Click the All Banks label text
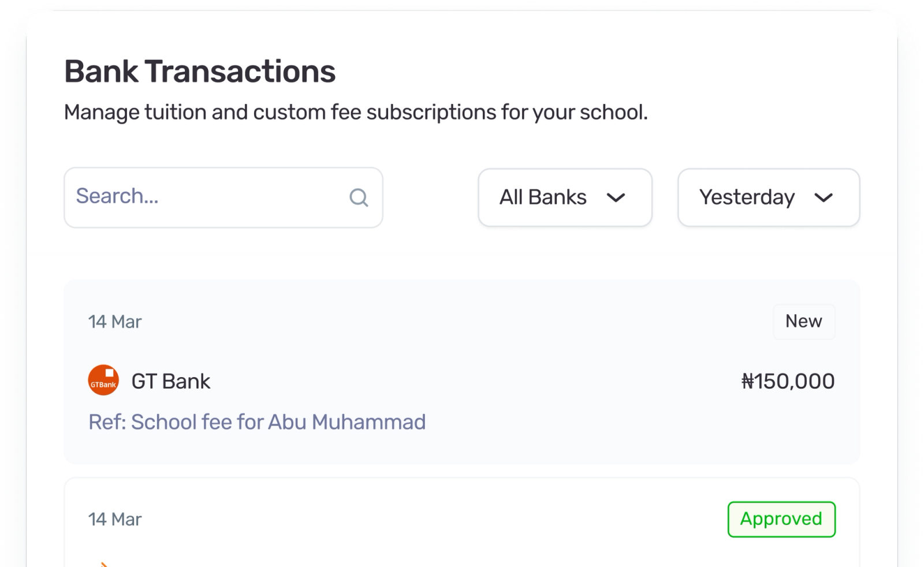 pyautogui.click(x=543, y=197)
